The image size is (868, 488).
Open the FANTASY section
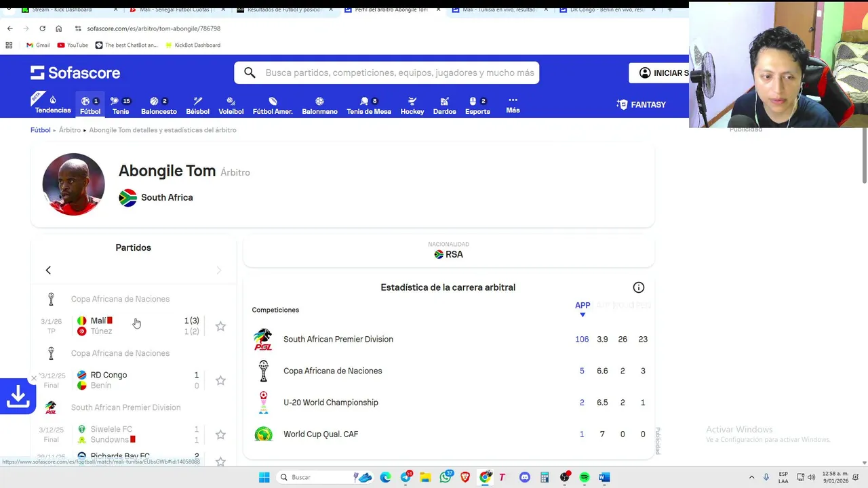641,104
